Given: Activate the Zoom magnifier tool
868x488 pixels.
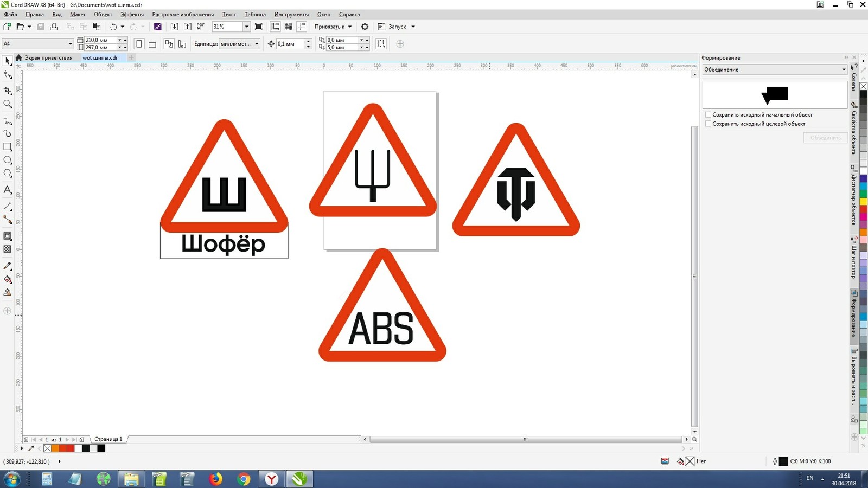Looking at the screenshot, I should pyautogui.click(x=8, y=104).
